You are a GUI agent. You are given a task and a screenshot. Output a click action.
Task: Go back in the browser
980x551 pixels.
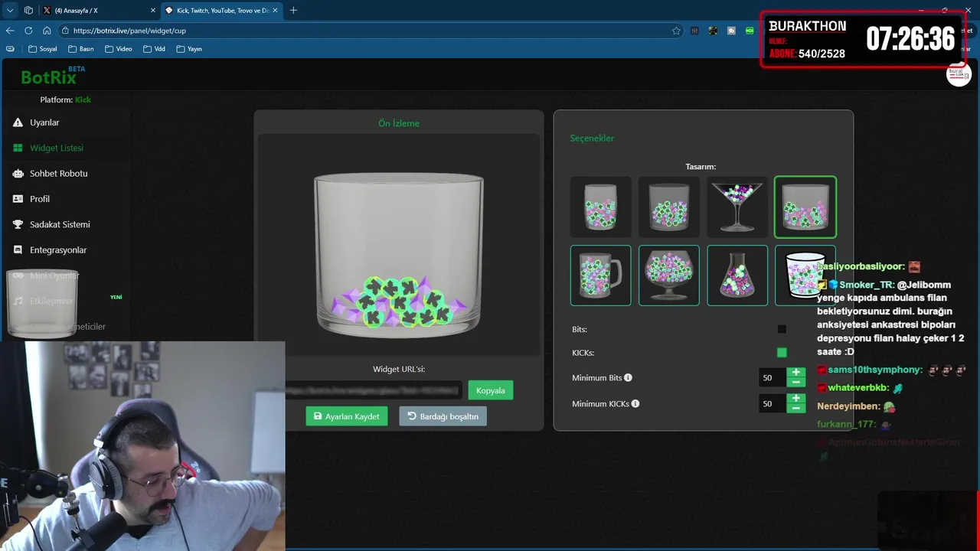(10, 31)
